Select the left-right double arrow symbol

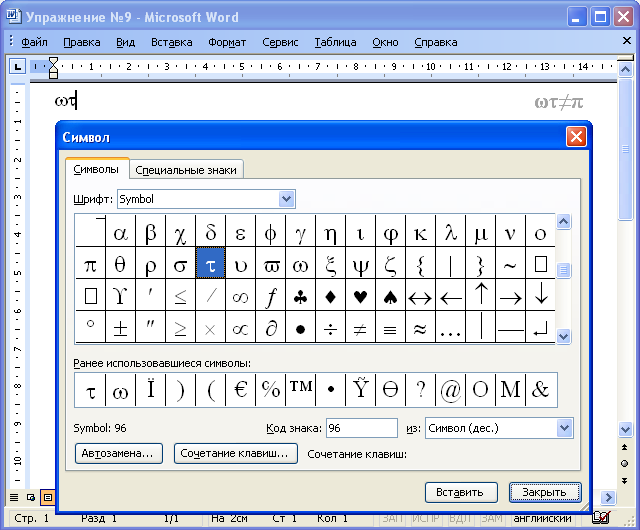[x=420, y=295]
